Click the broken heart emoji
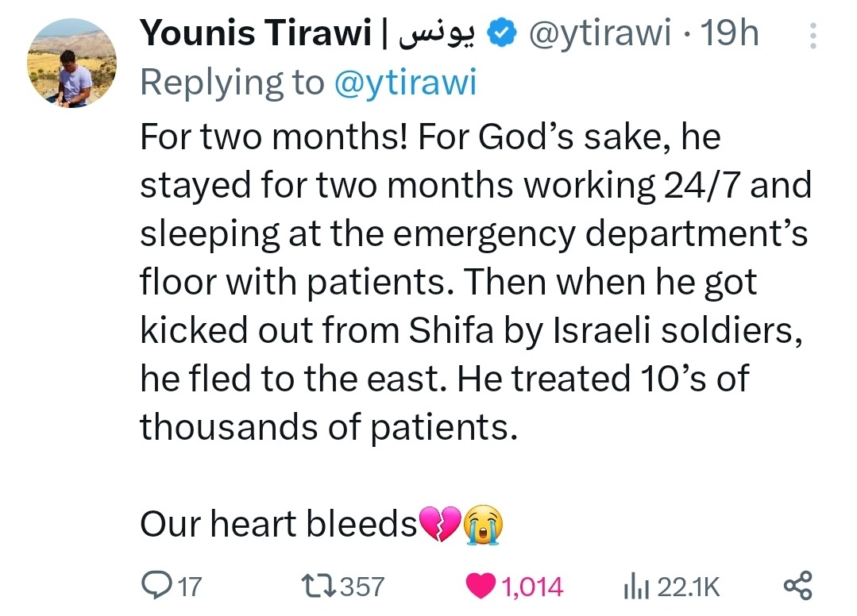The width and height of the screenshot is (857, 616). click(438, 525)
